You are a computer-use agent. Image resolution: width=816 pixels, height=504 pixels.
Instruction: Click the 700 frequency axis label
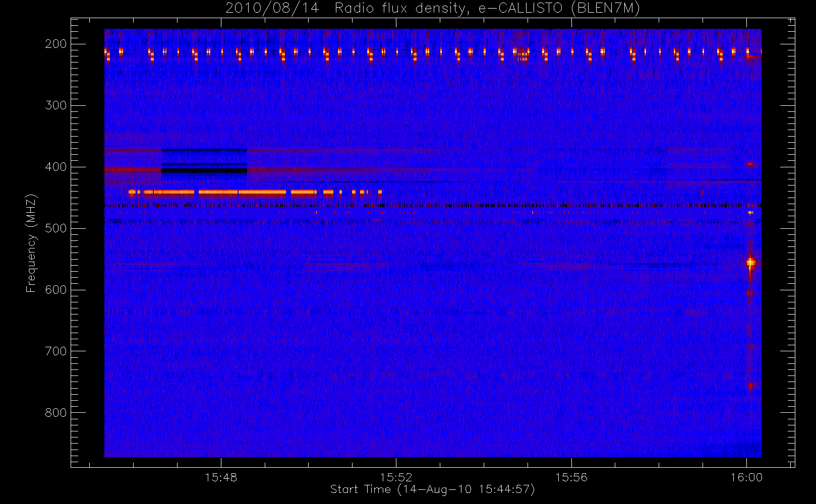tap(56, 351)
